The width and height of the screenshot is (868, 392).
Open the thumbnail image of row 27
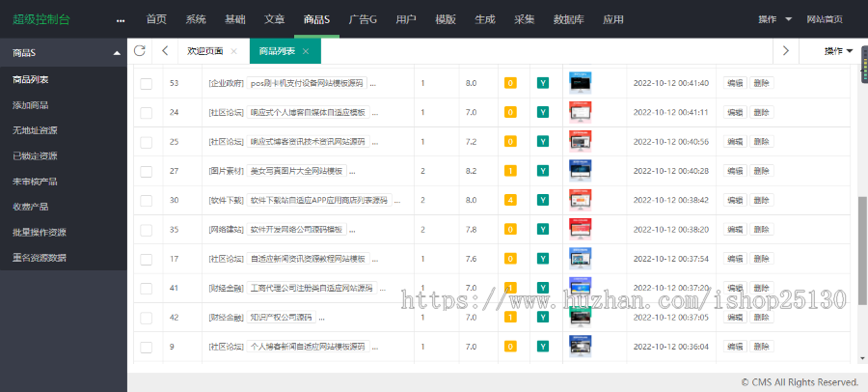(x=581, y=171)
